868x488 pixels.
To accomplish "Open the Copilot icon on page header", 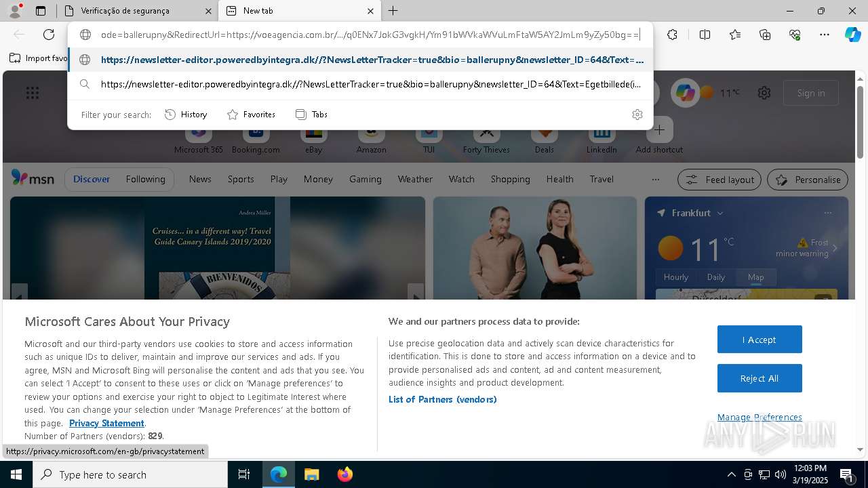I will [x=686, y=93].
